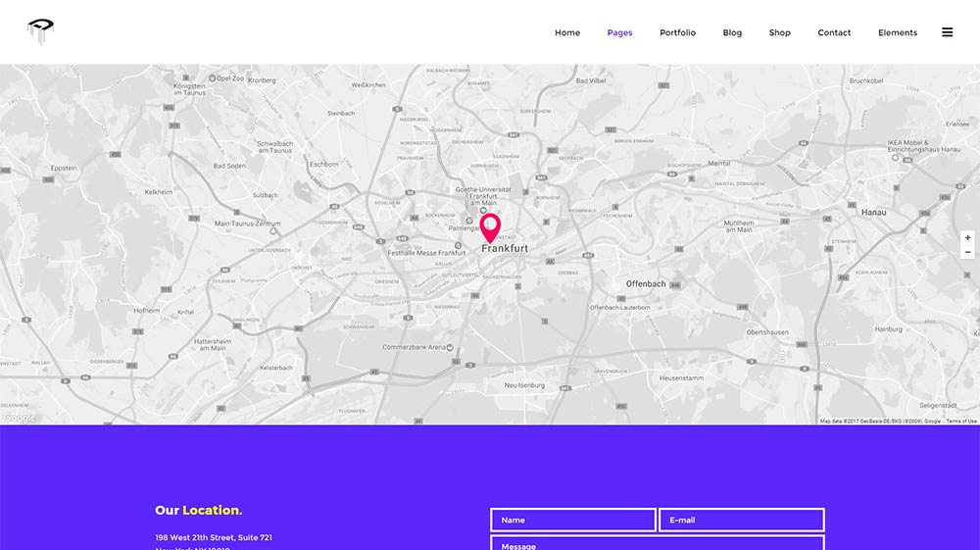Click into the E-mail input field

click(x=741, y=520)
